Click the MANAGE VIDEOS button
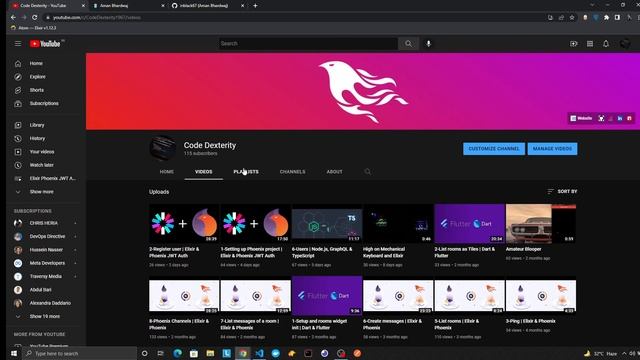 [552, 149]
